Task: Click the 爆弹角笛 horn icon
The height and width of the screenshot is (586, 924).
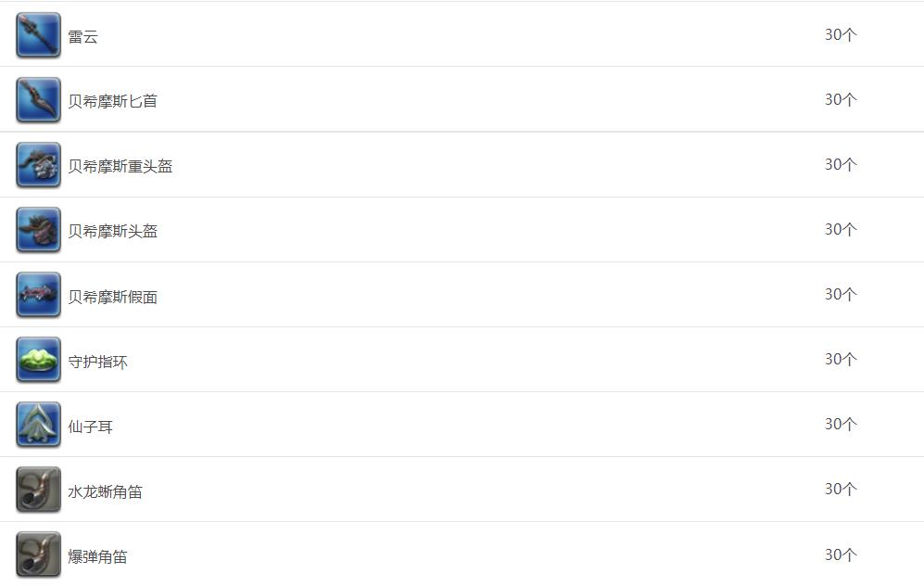Action: click(38, 554)
